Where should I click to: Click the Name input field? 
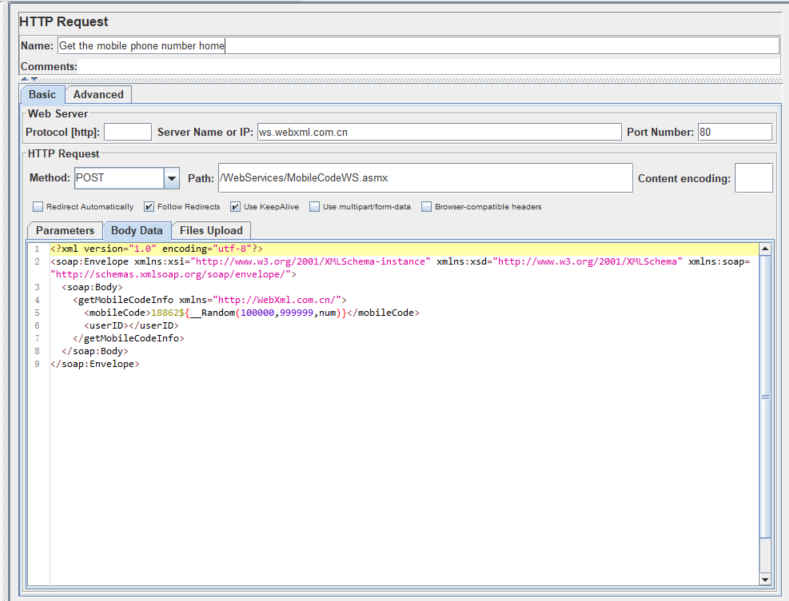(x=418, y=46)
